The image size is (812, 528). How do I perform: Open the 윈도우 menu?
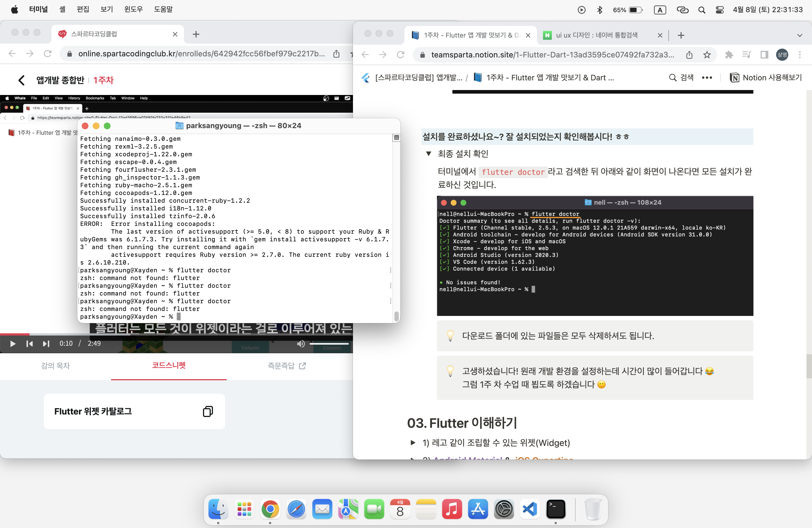(x=133, y=10)
